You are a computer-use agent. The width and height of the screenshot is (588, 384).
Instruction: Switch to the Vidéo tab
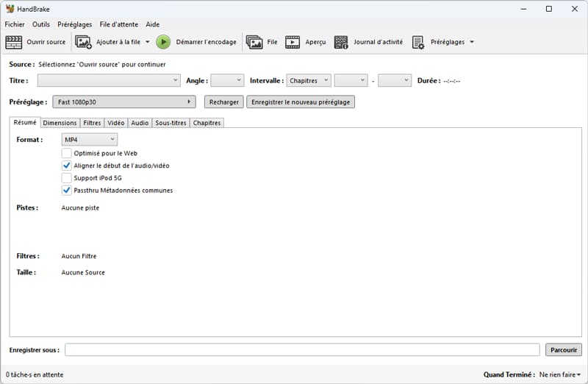[x=115, y=123]
